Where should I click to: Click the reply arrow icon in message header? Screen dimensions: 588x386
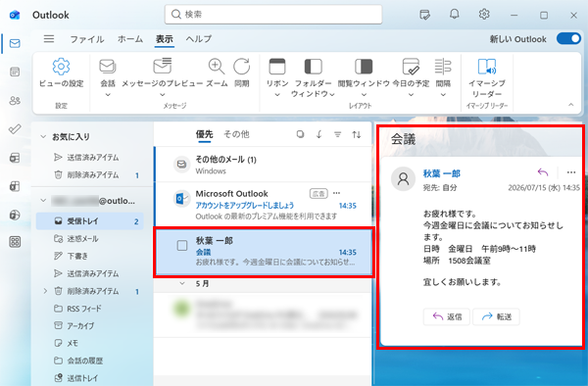(x=543, y=172)
